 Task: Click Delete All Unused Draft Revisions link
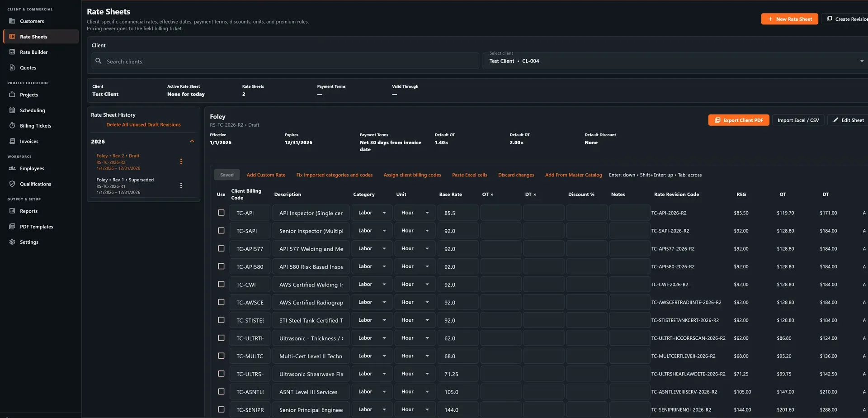coord(143,125)
